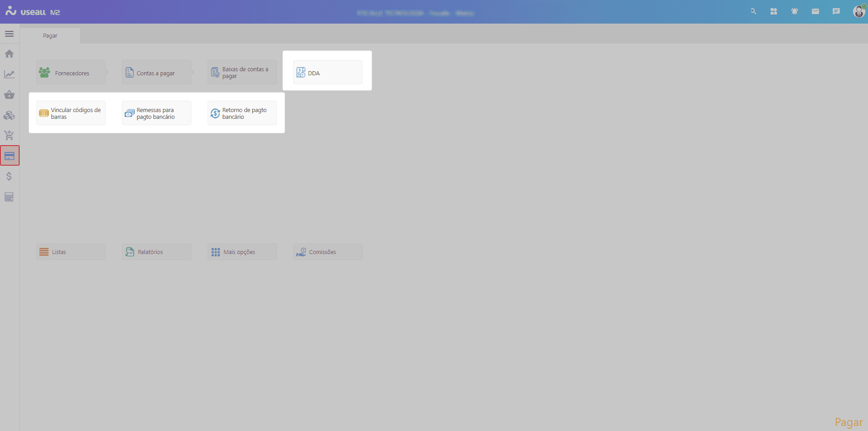Open the dollar sign sidebar icon

[x=9, y=176]
